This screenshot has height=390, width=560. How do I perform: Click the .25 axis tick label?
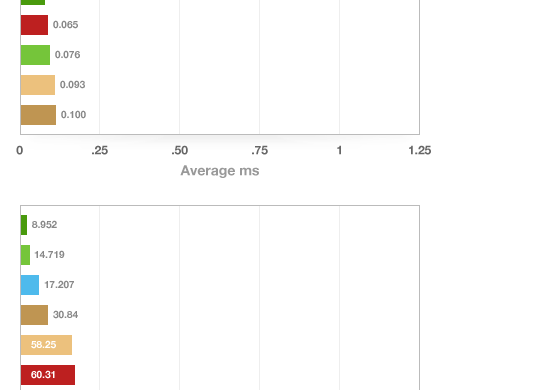coord(99,150)
